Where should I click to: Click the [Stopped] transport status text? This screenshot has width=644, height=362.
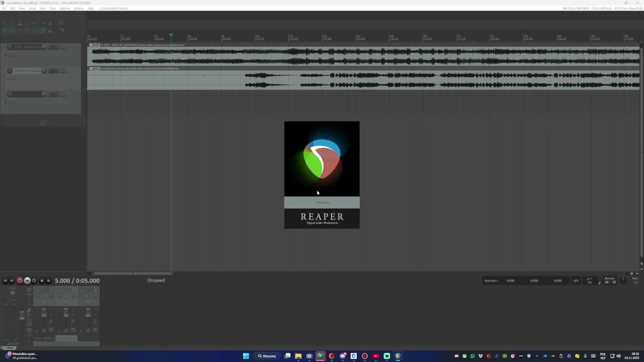[x=156, y=281]
